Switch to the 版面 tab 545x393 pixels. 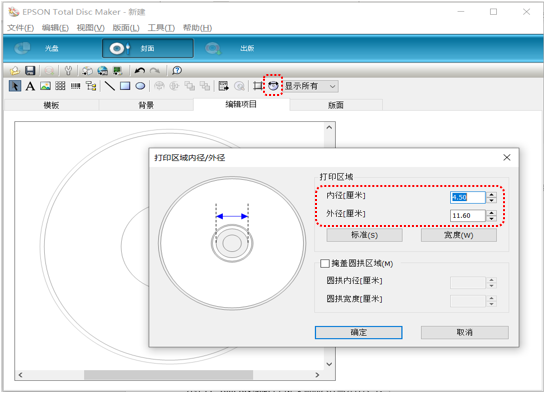click(x=336, y=105)
